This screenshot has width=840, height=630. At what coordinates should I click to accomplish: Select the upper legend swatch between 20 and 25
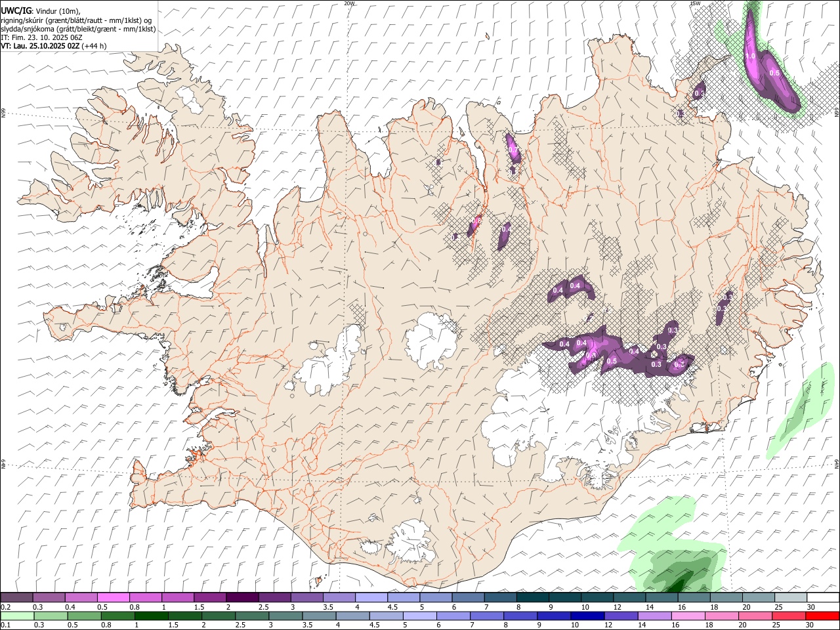(759, 597)
